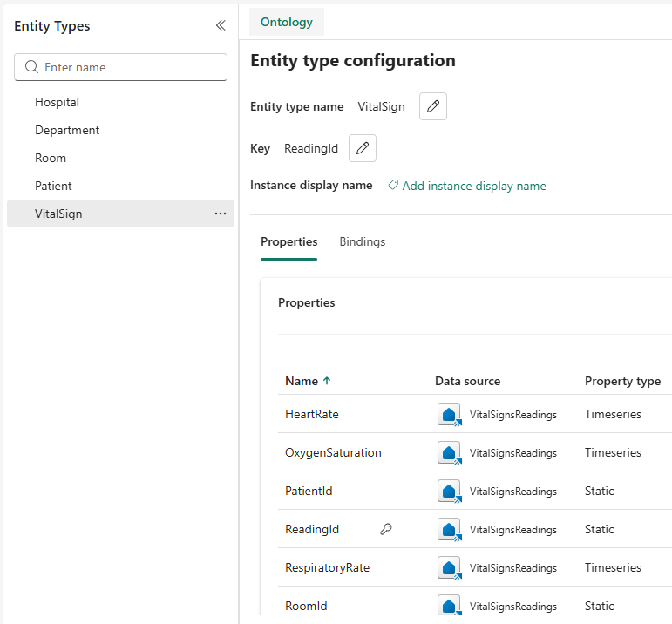Image resolution: width=672 pixels, height=624 pixels.
Task: Open VitalSign more options ellipsis
Action: (x=221, y=214)
